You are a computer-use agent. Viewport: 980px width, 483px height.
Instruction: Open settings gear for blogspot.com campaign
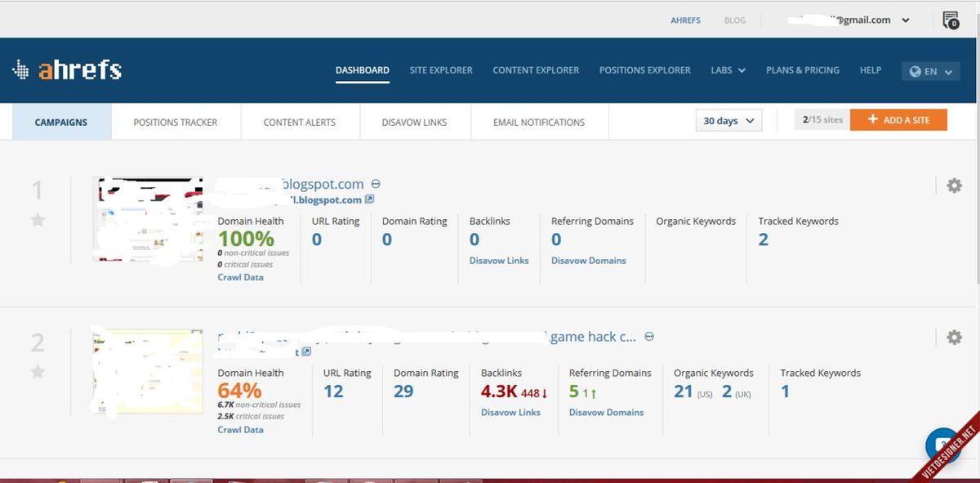point(954,186)
